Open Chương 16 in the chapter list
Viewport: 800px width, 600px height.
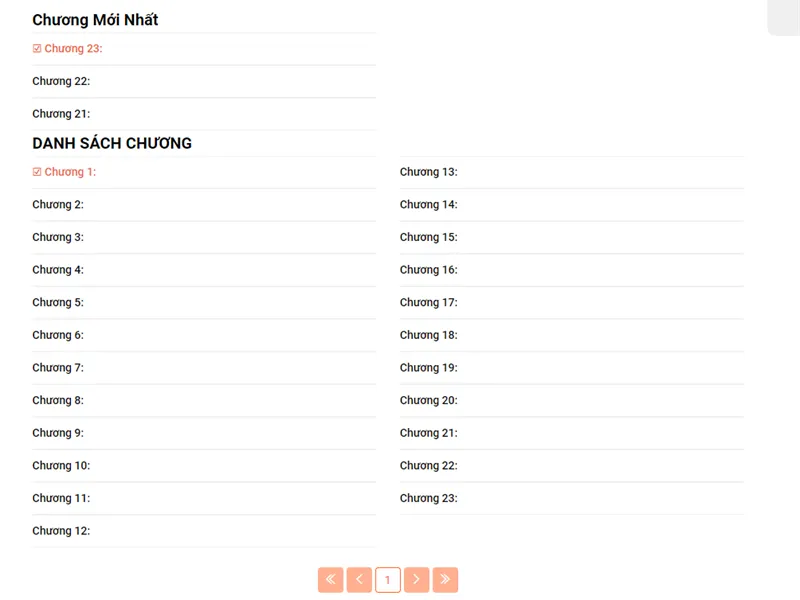[x=428, y=270]
